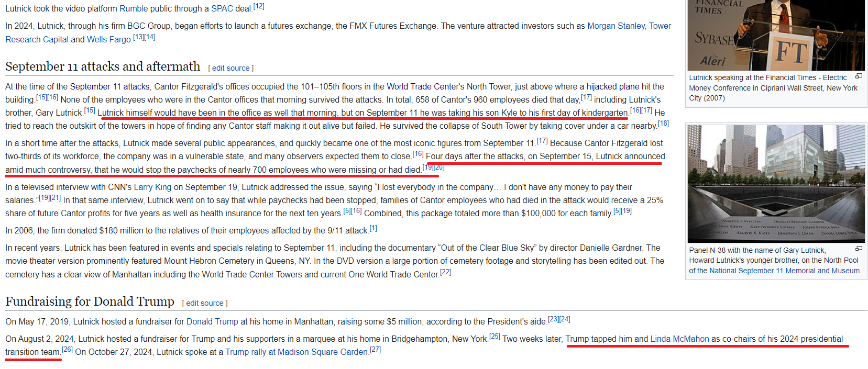
Task: Open the Donald Trump article link
Action: pos(212,321)
